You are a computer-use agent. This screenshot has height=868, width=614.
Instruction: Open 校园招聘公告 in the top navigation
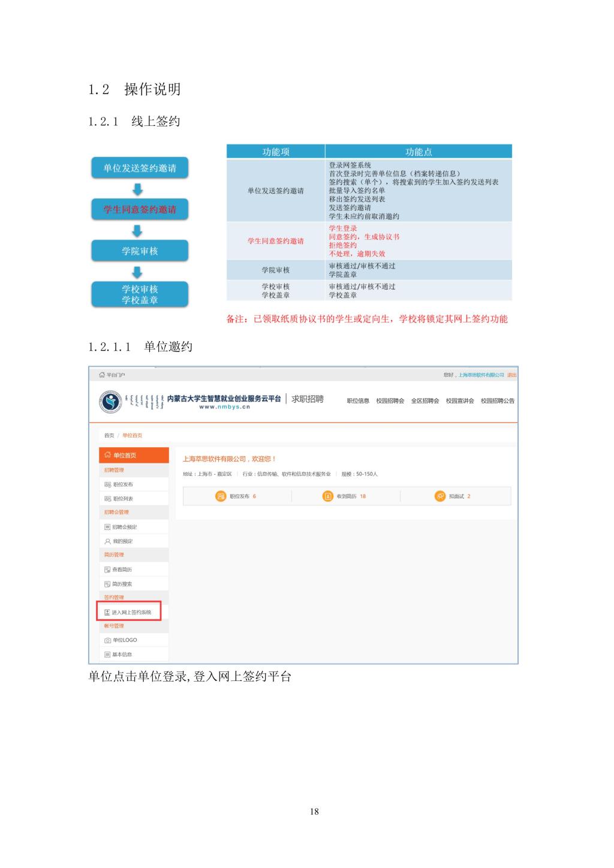tap(498, 401)
